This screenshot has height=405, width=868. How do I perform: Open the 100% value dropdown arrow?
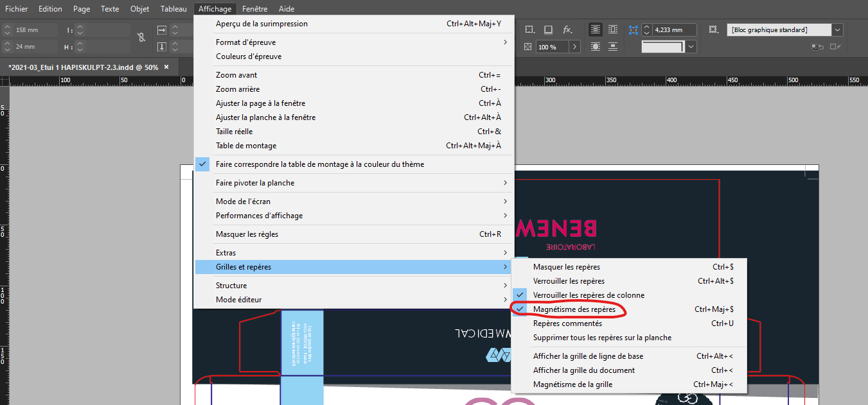click(574, 46)
